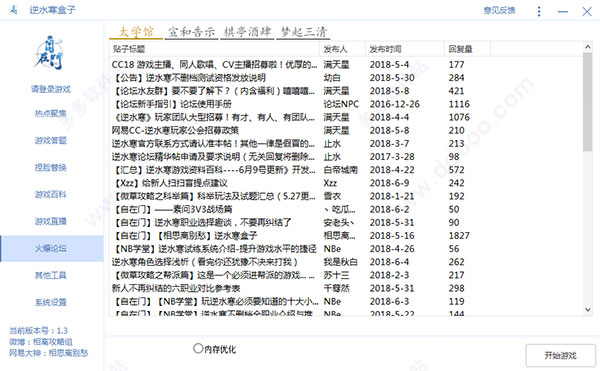Open post '【论坛新手指引】论坛使用手册'
This screenshot has width=600, height=371.
[x=172, y=104]
